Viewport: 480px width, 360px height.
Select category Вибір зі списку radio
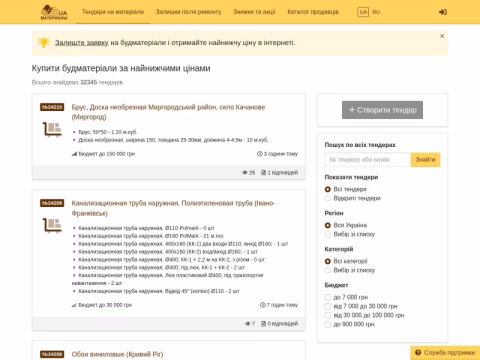point(328,270)
